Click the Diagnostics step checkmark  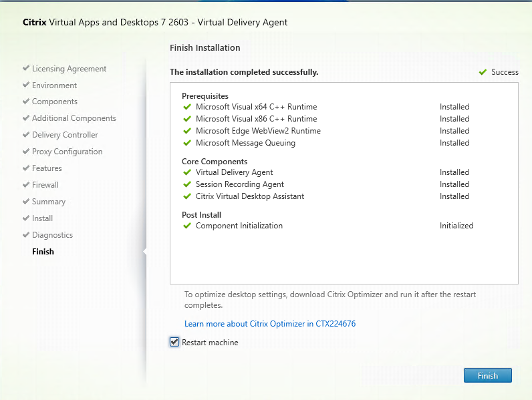[x=26, y=234]
